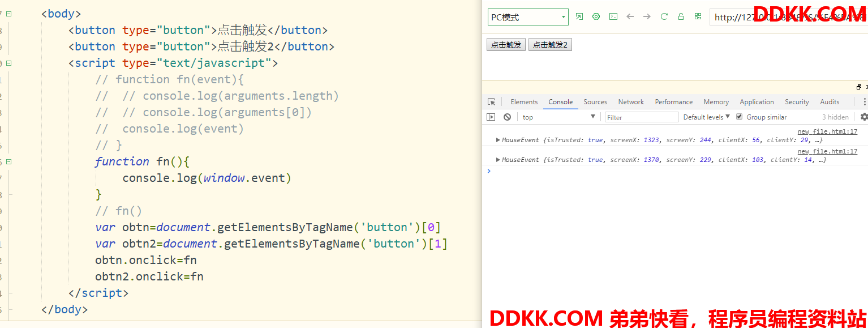Switch to the Security tab

tap(797, 102)
